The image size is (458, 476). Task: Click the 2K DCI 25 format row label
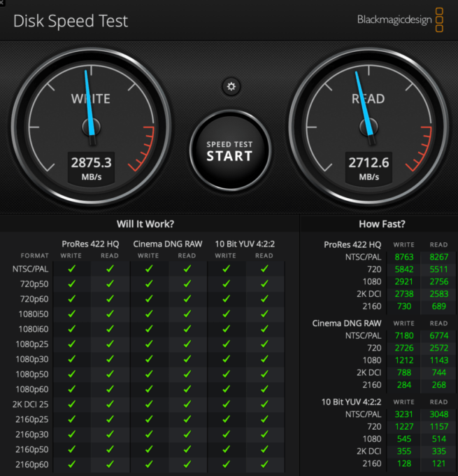pyautogui.click(x=30, y=405)
